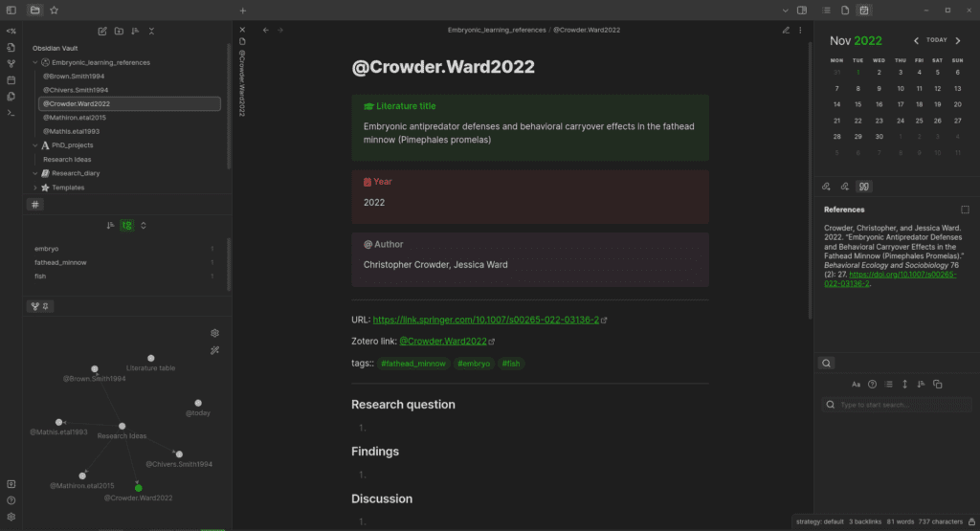Screen dimensions: 980x531
Task: Expand the Templates folder
Action: coord(35,188)
